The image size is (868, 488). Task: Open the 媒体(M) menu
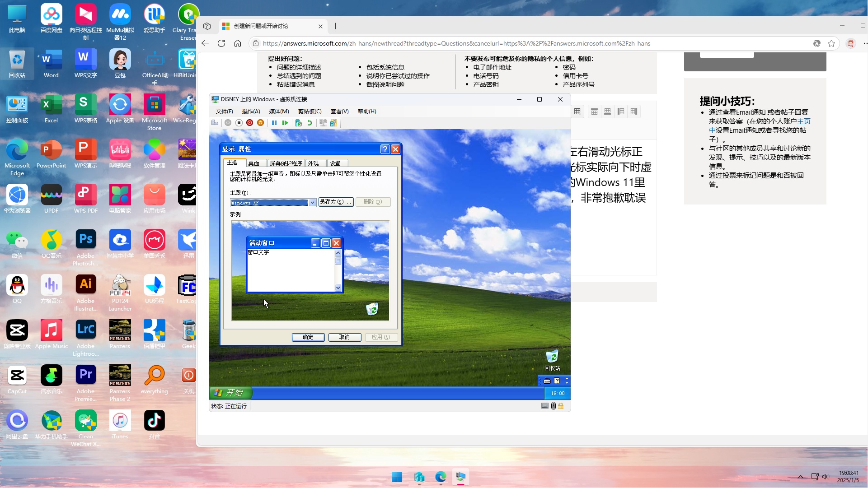279,112
